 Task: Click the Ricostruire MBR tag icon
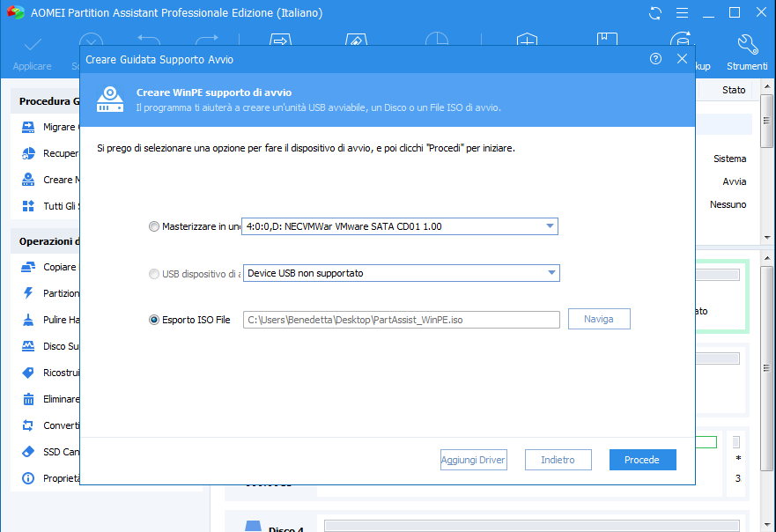click(28, 373)
